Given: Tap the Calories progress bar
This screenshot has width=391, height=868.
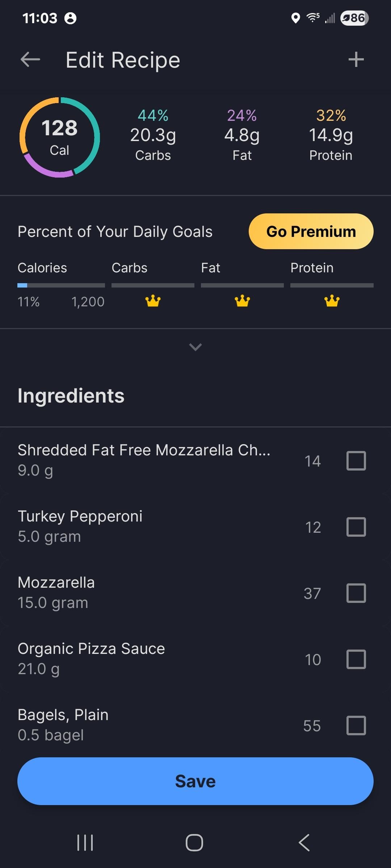Looking at the screenshot, I should pos(61,285).
